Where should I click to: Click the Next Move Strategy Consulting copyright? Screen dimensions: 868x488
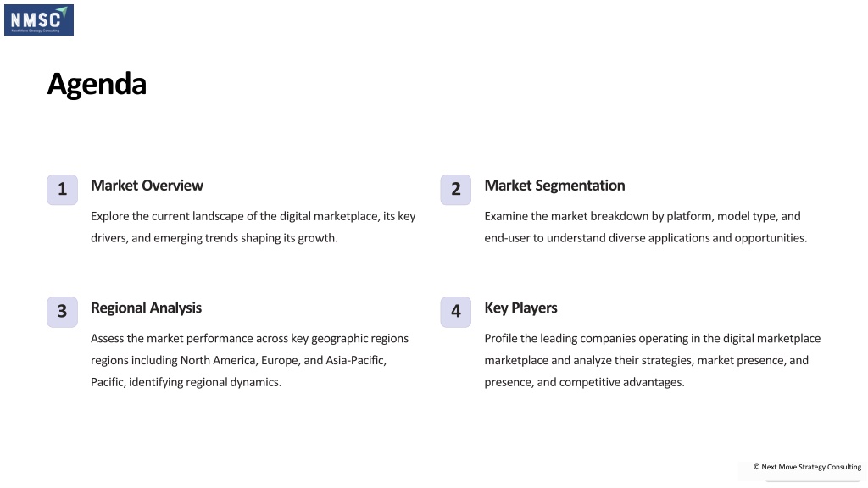coord(807,467)
